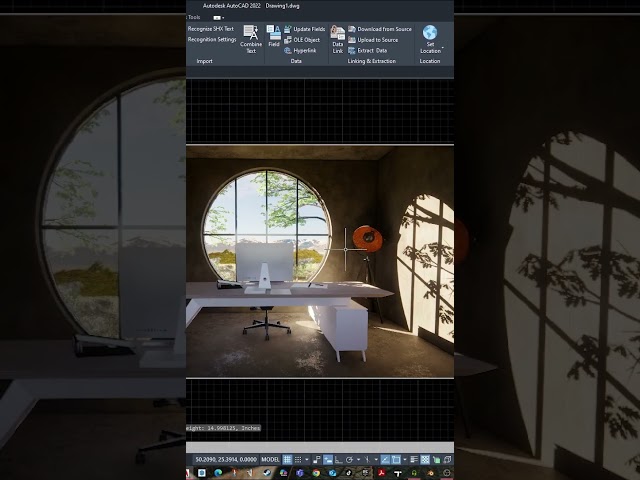Toggle ortho mode
640x480 pixels.
[x=338, y=460]
